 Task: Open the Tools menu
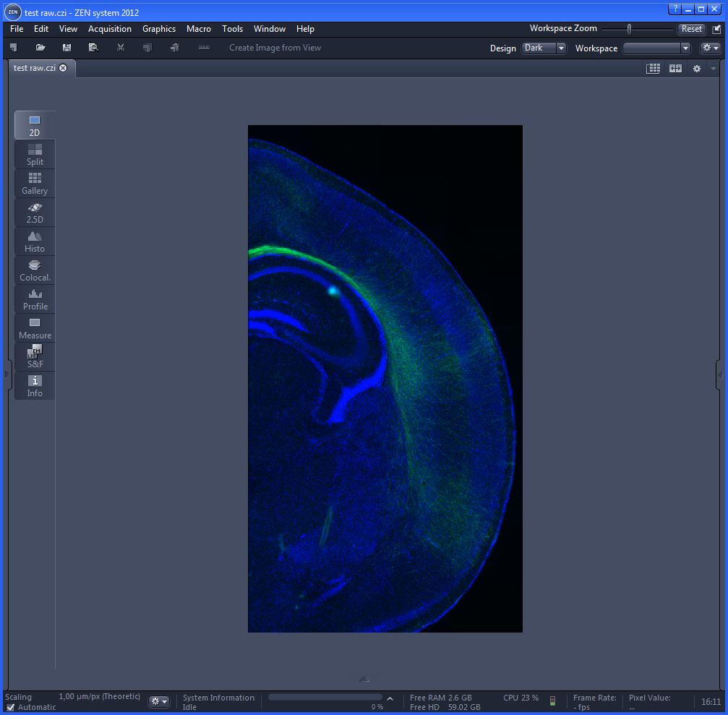point(232,29)
